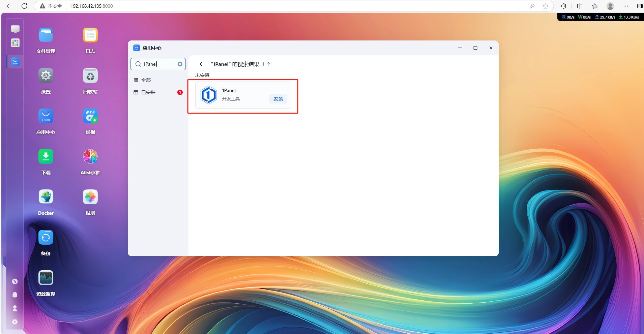This screenshot has width=644, height=334.
Task: Click the colorful app grid sidebar icon
Action: [x=15, y=43]
